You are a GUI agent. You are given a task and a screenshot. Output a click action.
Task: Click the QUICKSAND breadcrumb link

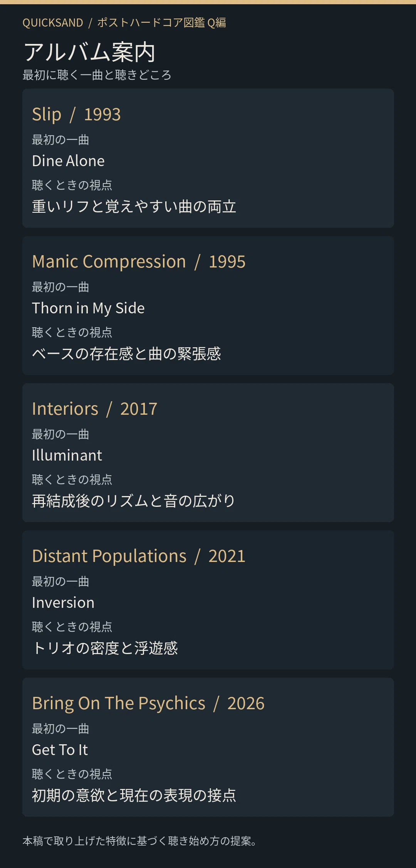pyautogui.click(x=53, y=23)
